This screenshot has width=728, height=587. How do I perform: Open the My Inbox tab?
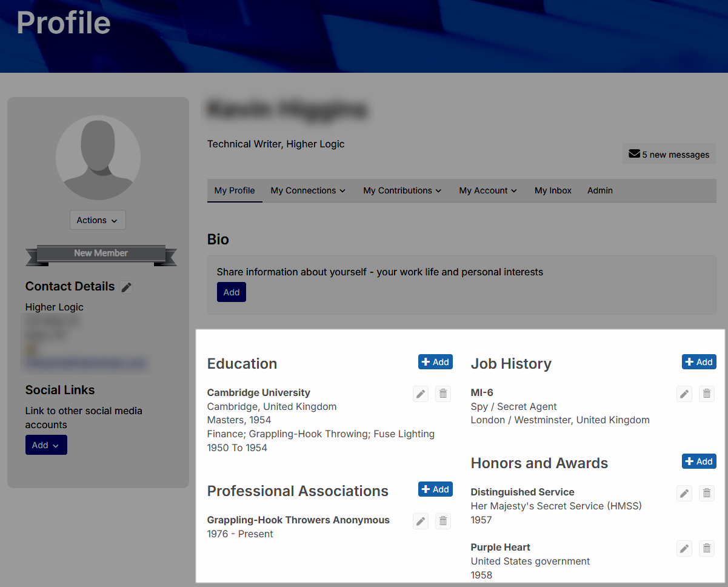552,190
